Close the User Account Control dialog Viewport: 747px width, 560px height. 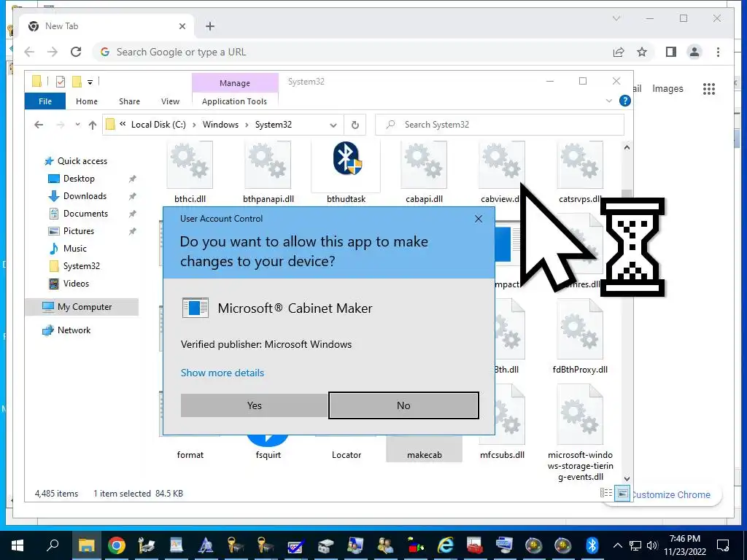[x=479, y=219]
